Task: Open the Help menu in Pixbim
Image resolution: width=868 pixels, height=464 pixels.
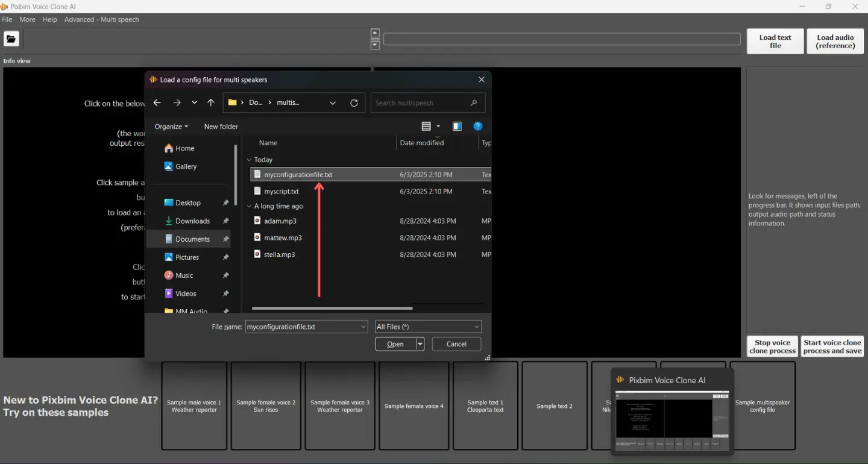Action: click(50, 19)
